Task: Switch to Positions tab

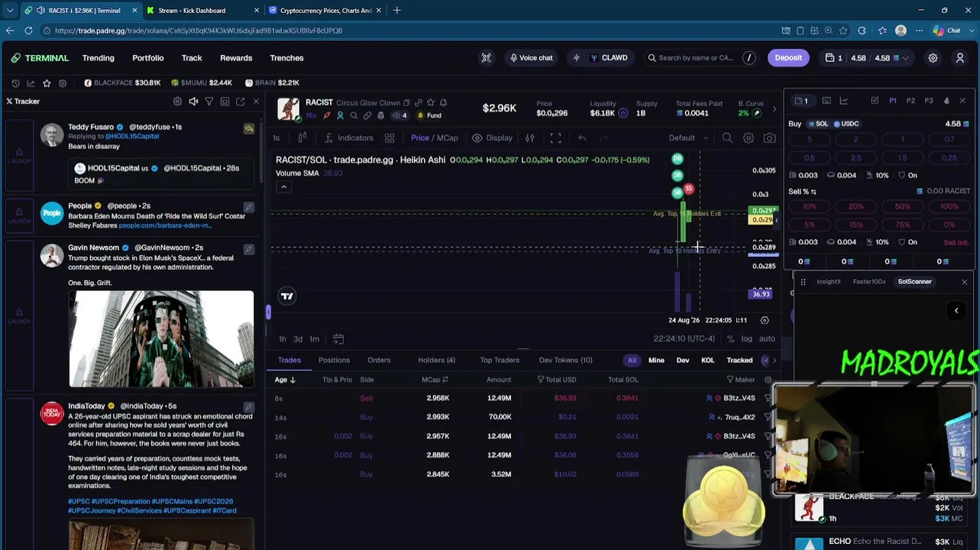Action: [334, 361]
